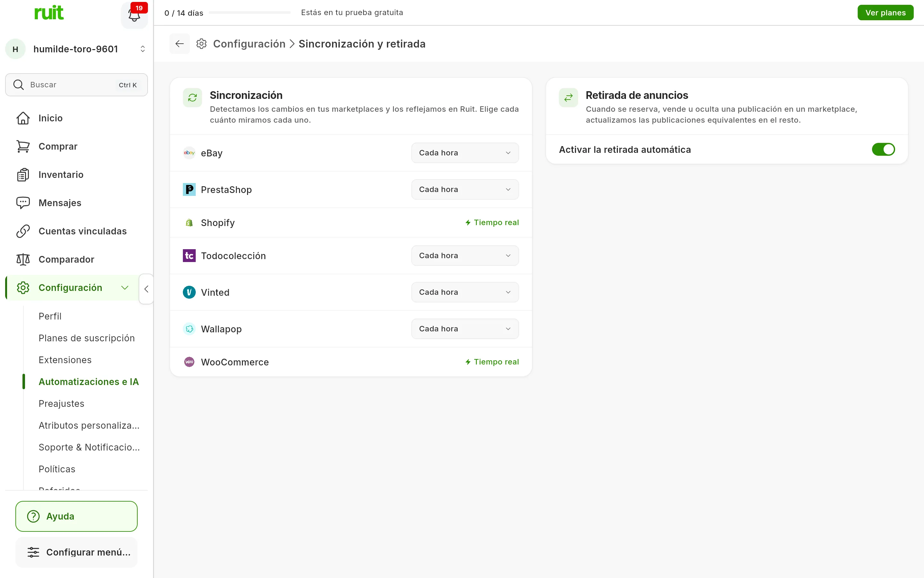Click the Comparador scales icon

click(x=23, y=259)
